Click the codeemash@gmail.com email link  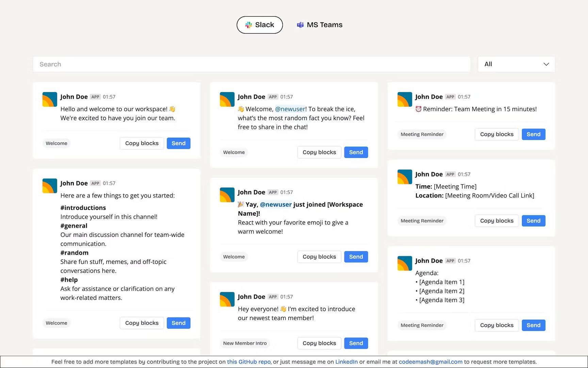pos(430,362)
